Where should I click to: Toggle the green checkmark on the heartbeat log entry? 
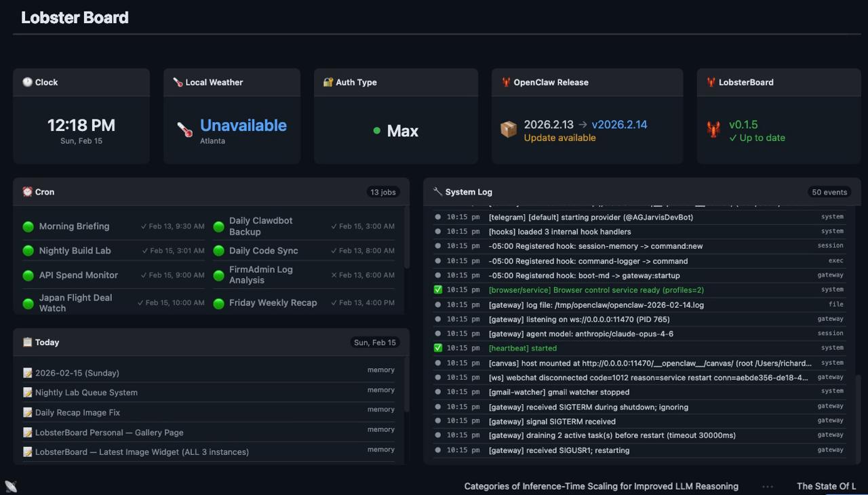438,348
